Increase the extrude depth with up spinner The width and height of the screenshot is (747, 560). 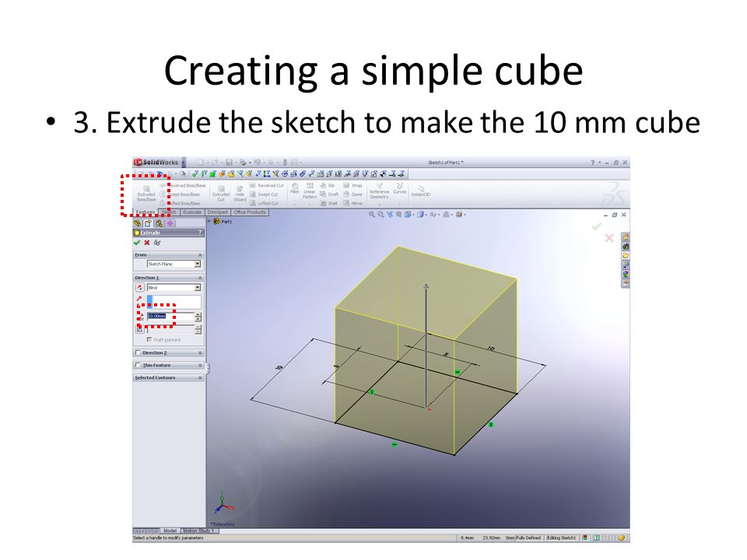point(198,314)
